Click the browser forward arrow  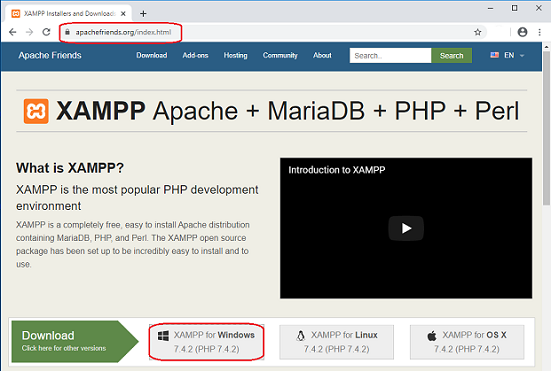30,32
